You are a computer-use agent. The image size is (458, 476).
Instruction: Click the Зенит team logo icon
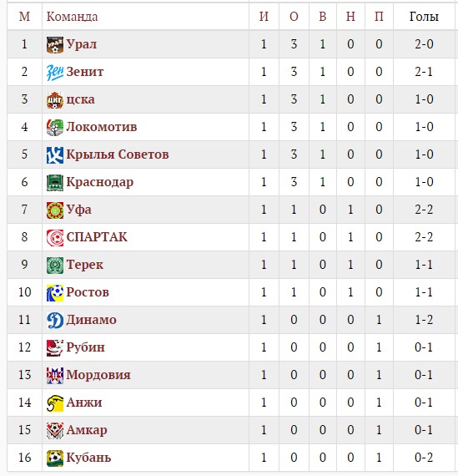pyautogui.click(x=55, y=73)
